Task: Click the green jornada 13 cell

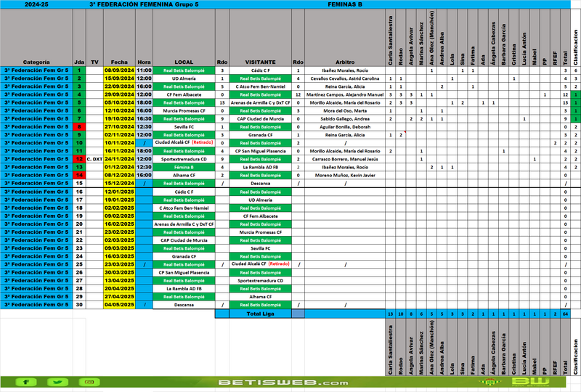Action: point(79,167)
